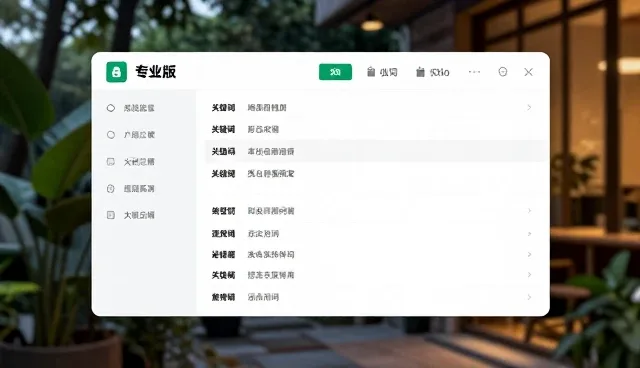
Task: Select the second sidebar item's circle icon
Action: (111, 135)
